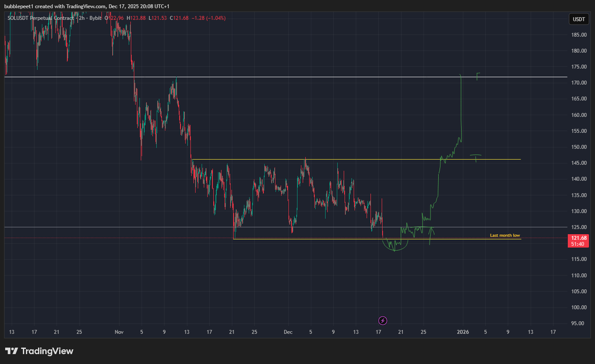Click the 175.00 price axis label
The image size is (595, 364).
(579, 67)
